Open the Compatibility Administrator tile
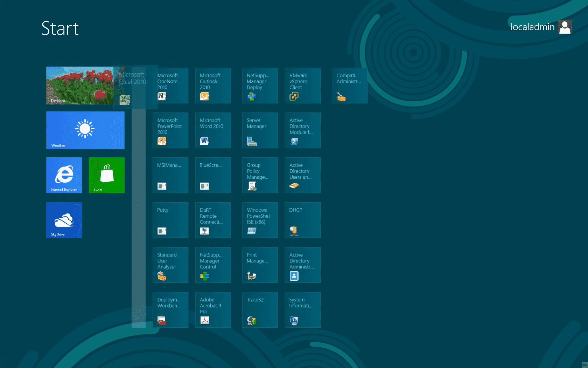Viewport: 588px width, 368px height. [350, 86]
